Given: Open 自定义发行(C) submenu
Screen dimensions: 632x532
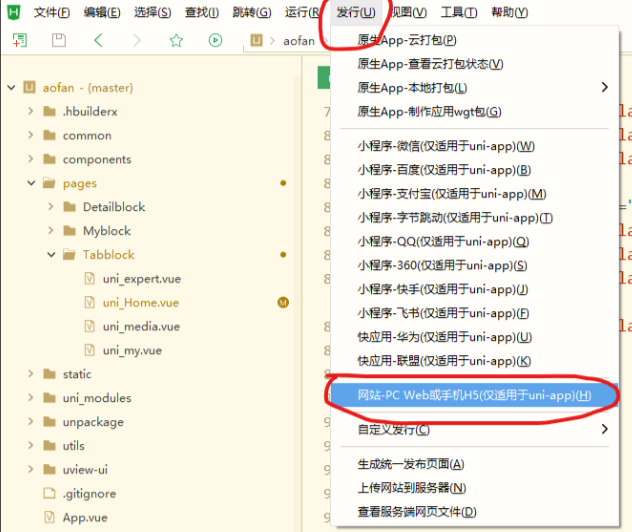Looking at the screenshot, I should click(x=474, y=429).
